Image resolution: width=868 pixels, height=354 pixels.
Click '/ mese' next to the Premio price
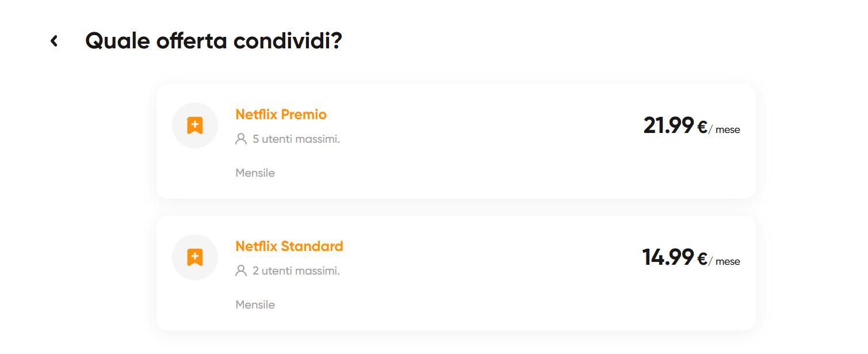725,130
